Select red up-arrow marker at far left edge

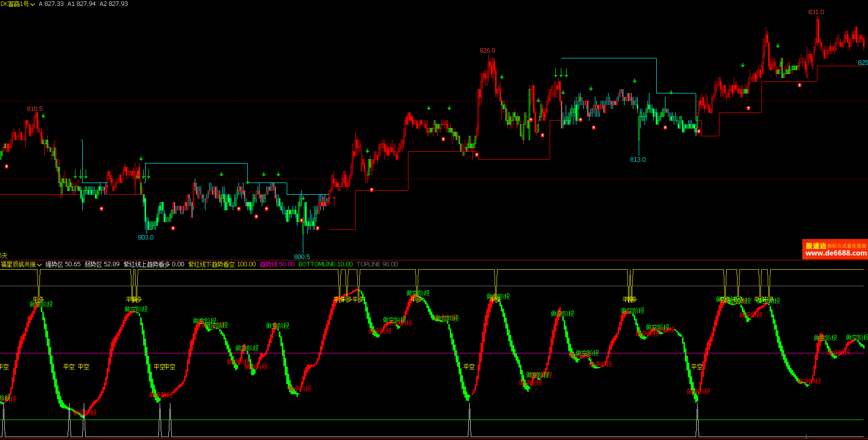[6, 166]
